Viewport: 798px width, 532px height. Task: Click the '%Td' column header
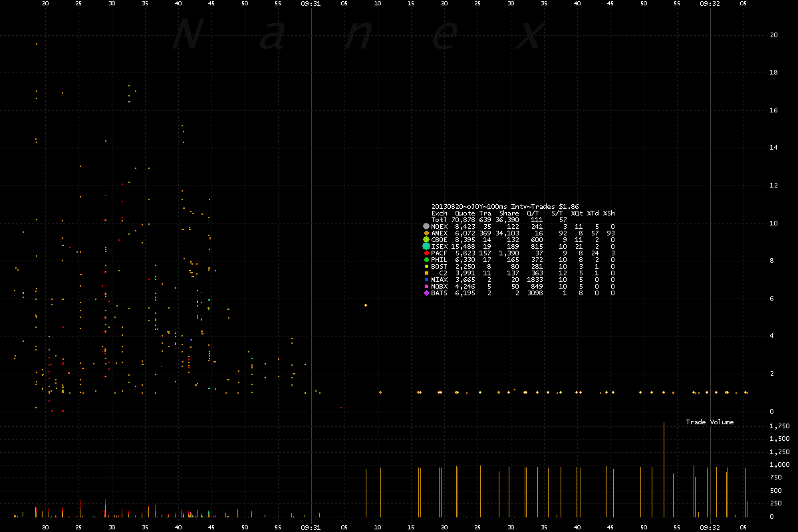[593, 213]
